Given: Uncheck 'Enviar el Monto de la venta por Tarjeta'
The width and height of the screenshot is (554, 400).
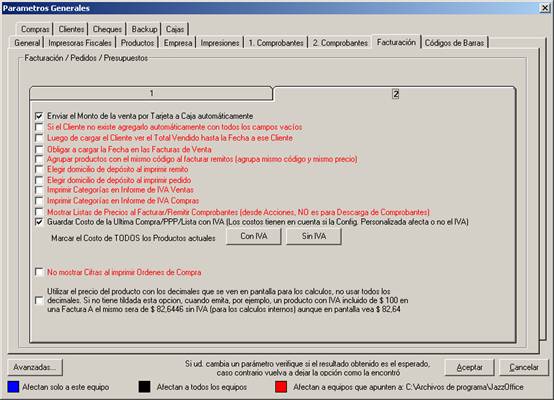Looking at the screenshot, I should (39, 116).
